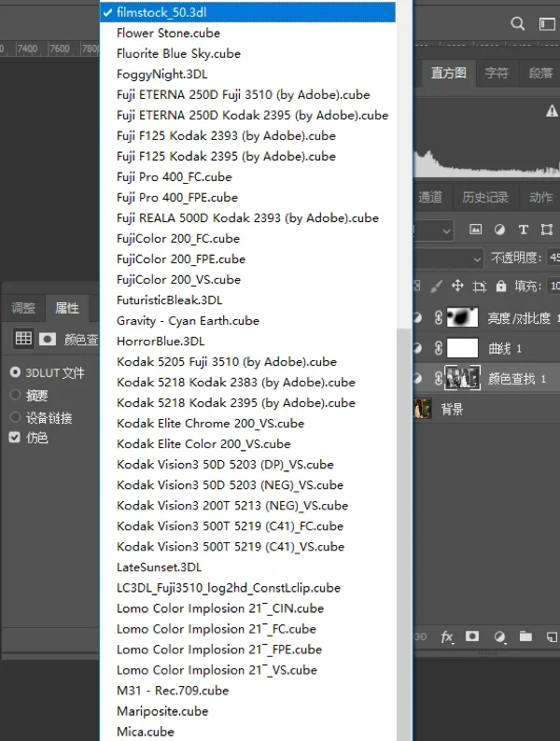Choose FuturisticBleak.3DL from list
The height and width of the screenshot is (741, 560).
click(x=248, y=301)
